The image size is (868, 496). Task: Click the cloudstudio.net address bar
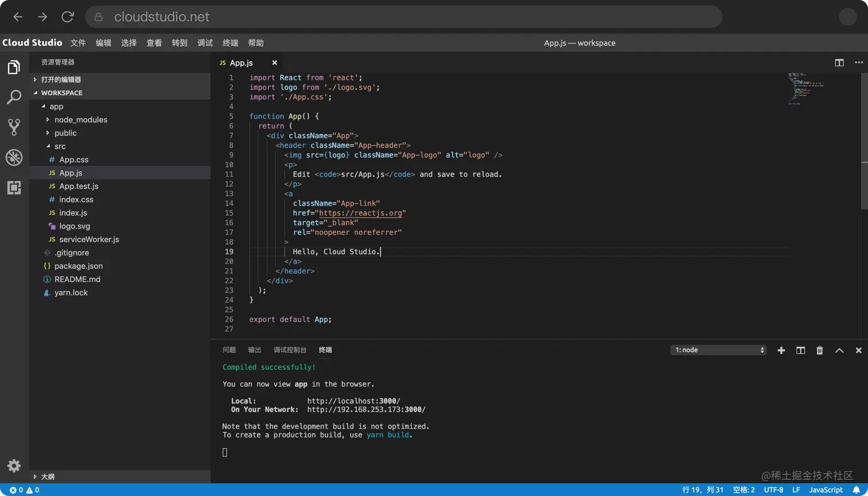pos(404,17)
